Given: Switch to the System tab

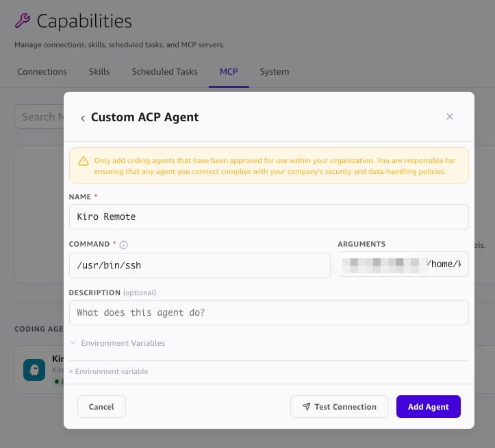Looking at the screenshot, I should point(275,72).
